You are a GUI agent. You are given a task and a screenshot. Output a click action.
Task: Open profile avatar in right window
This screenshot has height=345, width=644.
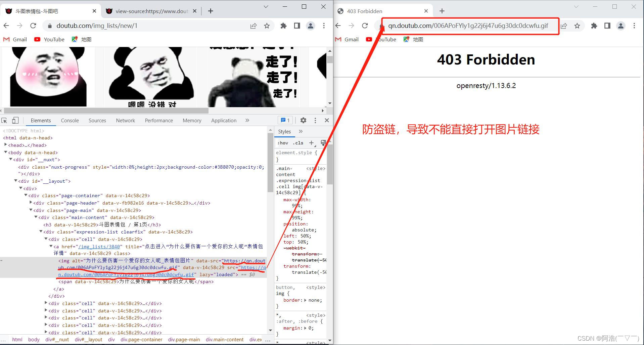coord(621,26)
